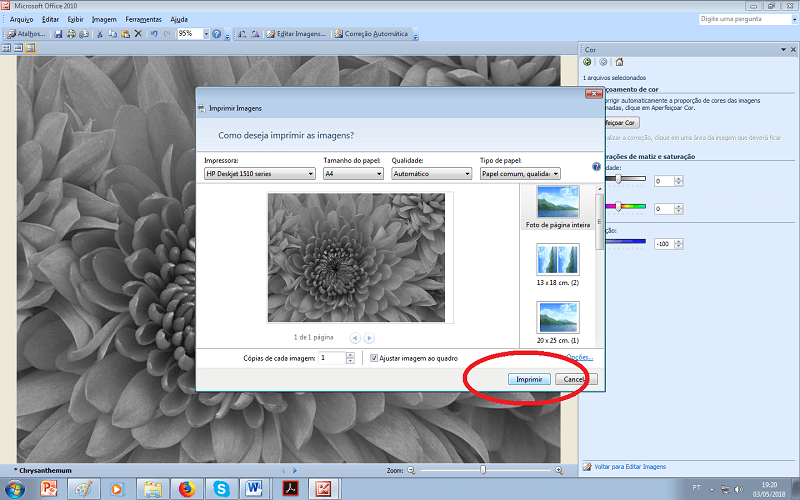Image resolution: width=800 pixels, height=500 pixels.
Task: Open Firefox from the taskbar
Action: [x=185, y=488]
